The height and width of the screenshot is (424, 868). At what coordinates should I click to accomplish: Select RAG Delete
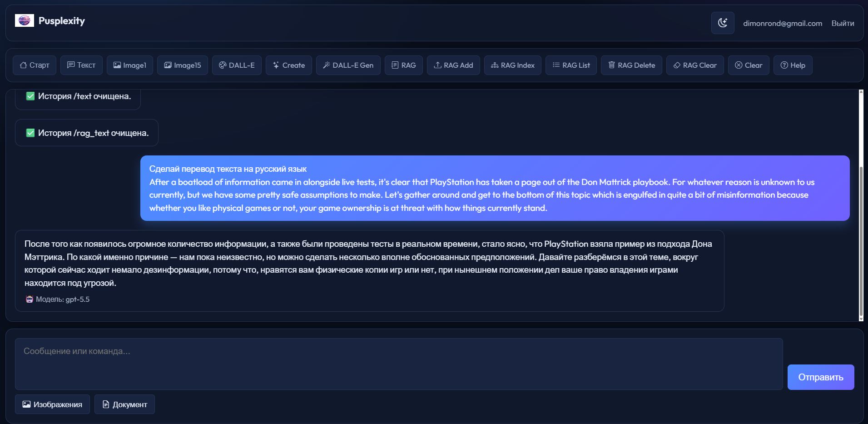coord(631,65)
